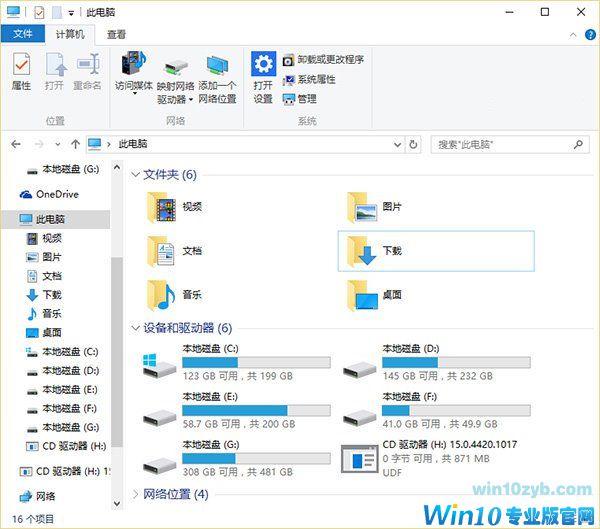Collapse the ribbon with caret arrow

pyautogui.click(x=573, y=35)
